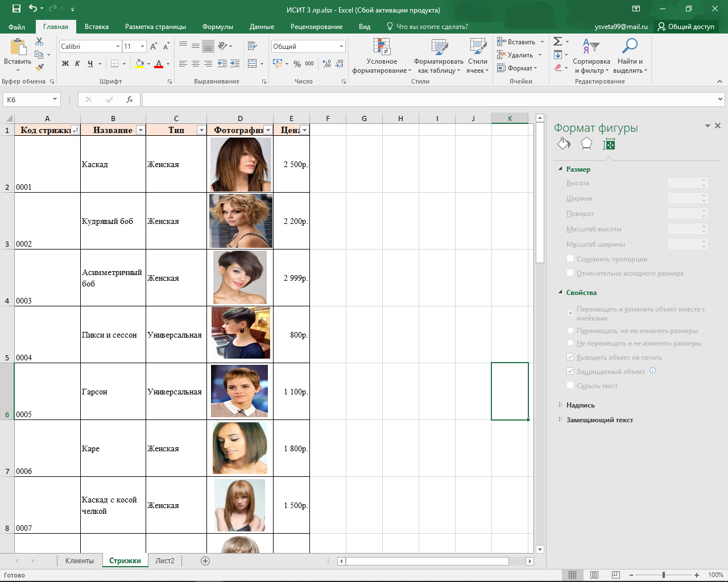728x582 pixels.
Task: Switch to the Клиенты sheet tab
Action: point(79,561)
